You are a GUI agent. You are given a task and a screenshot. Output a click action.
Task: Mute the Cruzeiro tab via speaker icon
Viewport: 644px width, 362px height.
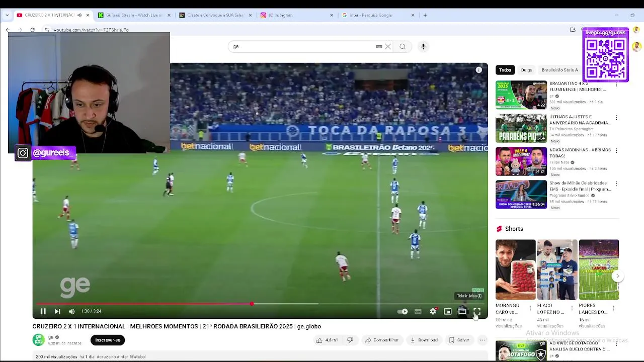79,15
